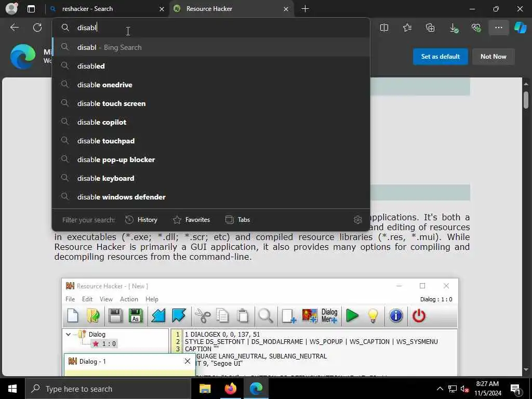The image size is (532, 399).
Task: Filter search by Tabs
Action: (x=237, y=220)
